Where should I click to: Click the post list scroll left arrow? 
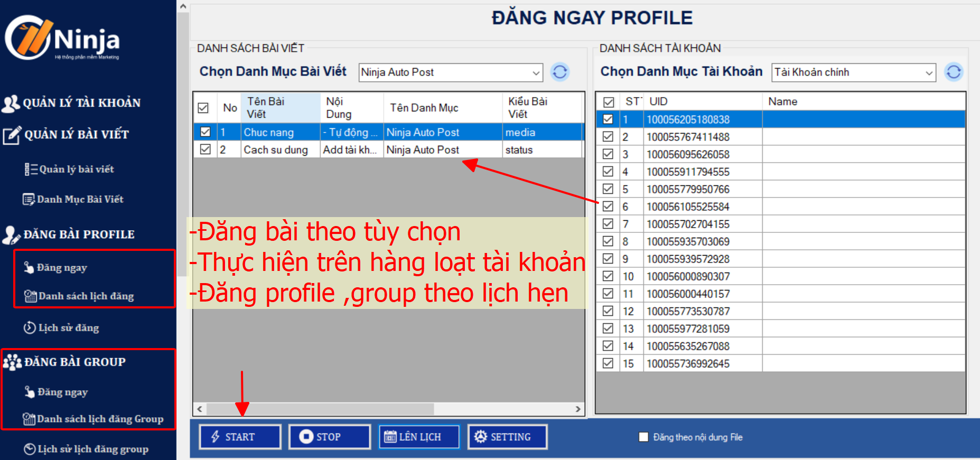(x=200, y=409)
